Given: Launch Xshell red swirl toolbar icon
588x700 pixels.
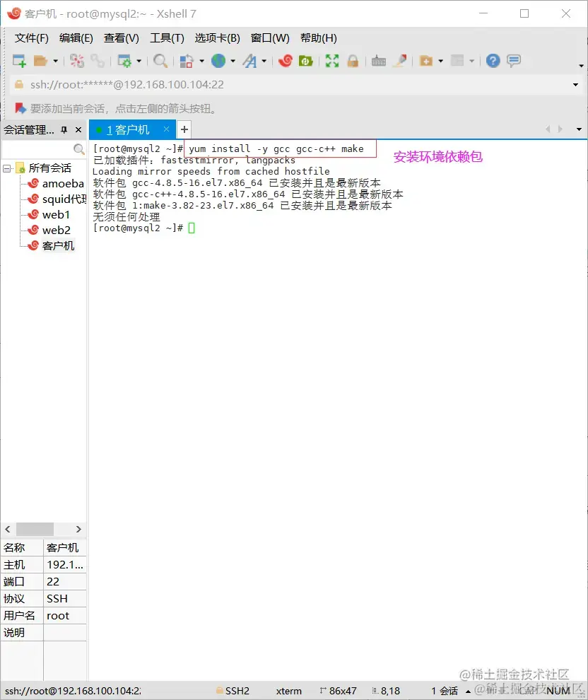Looking at the screenshot, I should [285, 61].
